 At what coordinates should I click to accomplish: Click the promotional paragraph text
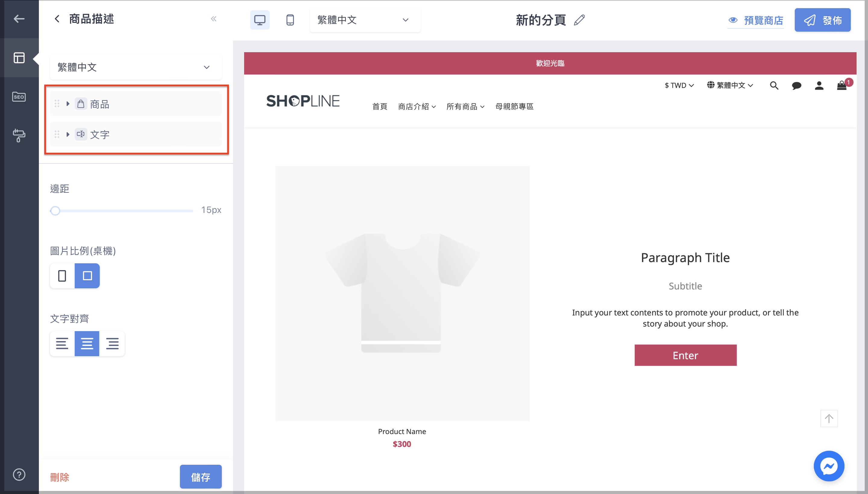coord(685,318)
